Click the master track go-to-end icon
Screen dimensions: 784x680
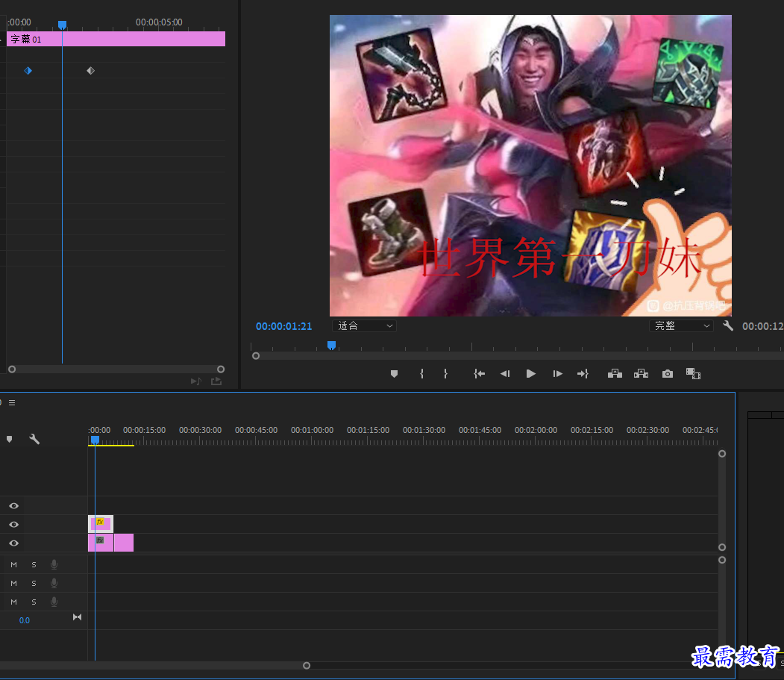point(77,617)
